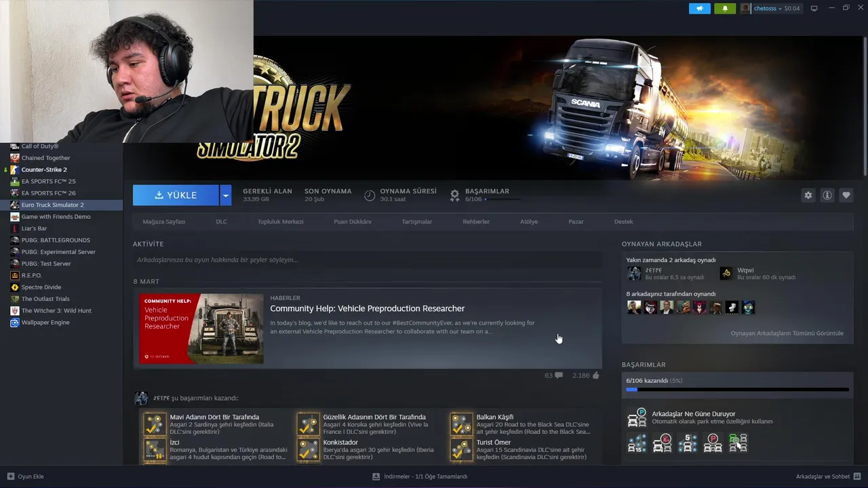Switch to Big Picture mode icon
Screen dimensions: 868x488
[814, 8]
